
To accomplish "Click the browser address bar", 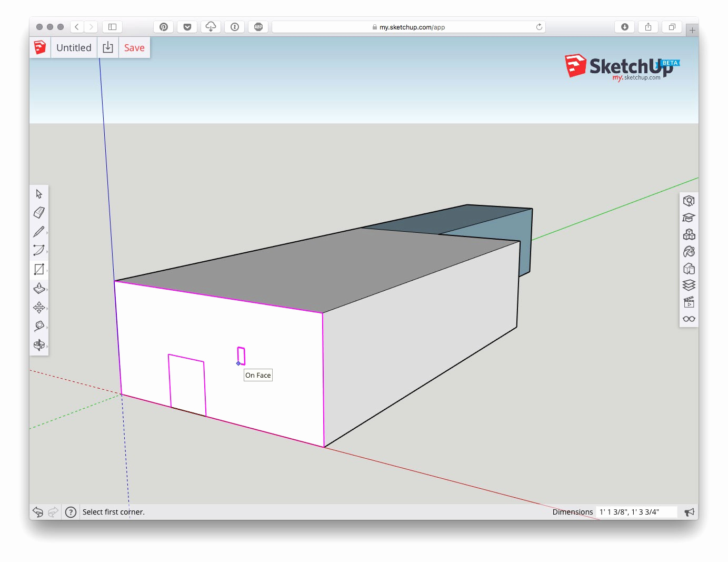I will (x=408, y=27).
